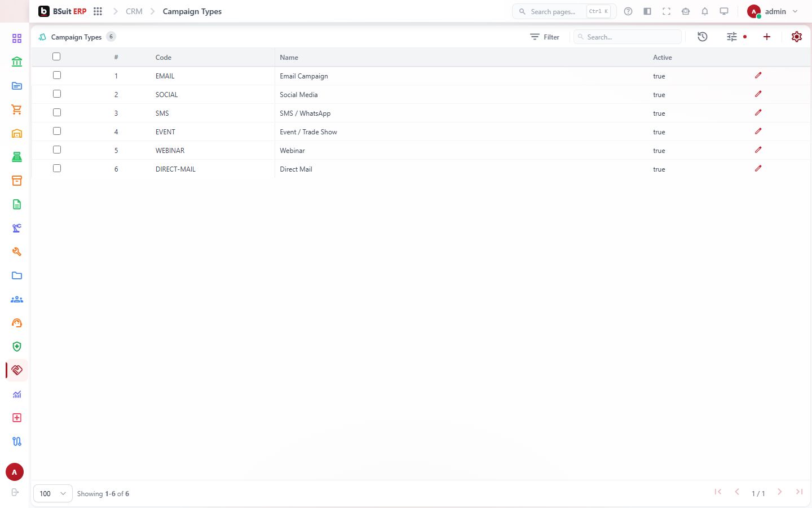Screen dimensions: 812x508
Task: Click the logout icon at sidebar bottom
Action: [15, 492]
